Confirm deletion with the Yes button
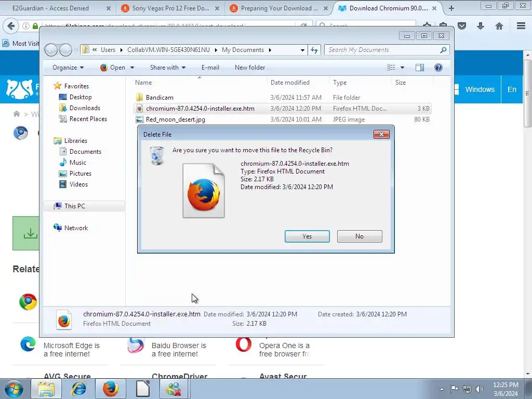This screenshot has height=399, width=532. point(307,236)
